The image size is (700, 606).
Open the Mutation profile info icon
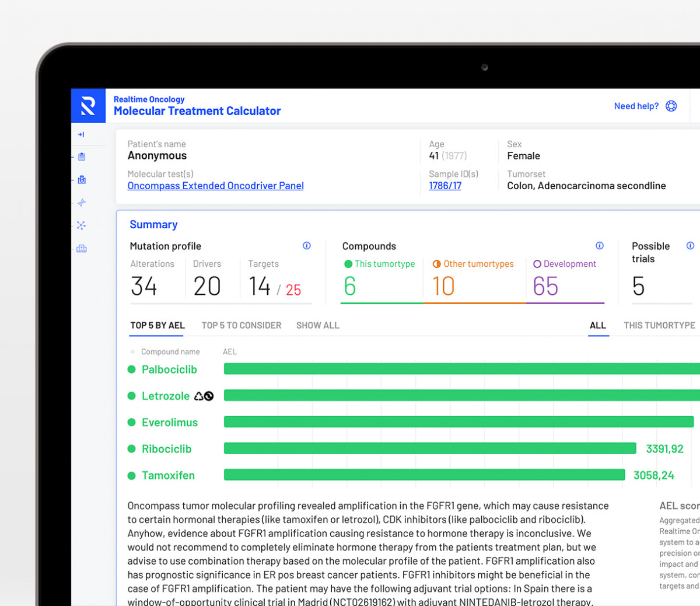point(307,246)
